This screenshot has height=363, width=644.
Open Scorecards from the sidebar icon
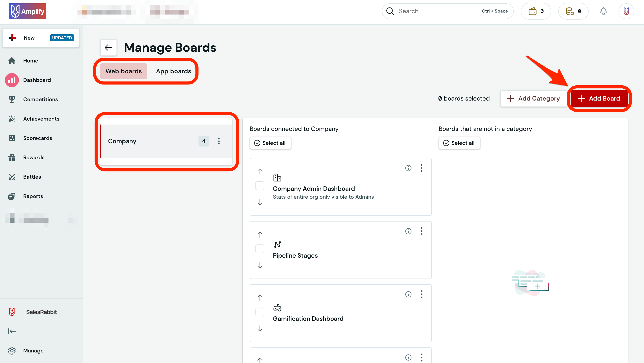12,138
